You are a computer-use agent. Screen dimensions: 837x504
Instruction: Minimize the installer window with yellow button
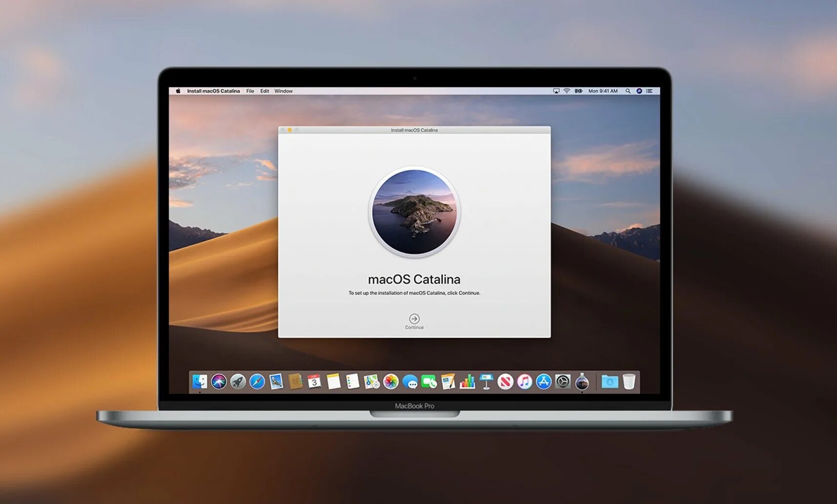coord(289,130)
